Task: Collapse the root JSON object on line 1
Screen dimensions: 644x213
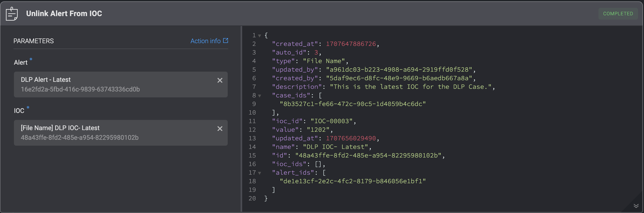Action: point(259,36)
